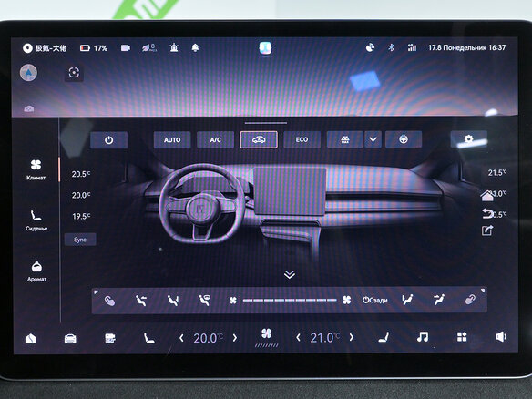The width and height of the screenshot is (532, 399).
Task: Open music player note icon
Action: (423, 337)
